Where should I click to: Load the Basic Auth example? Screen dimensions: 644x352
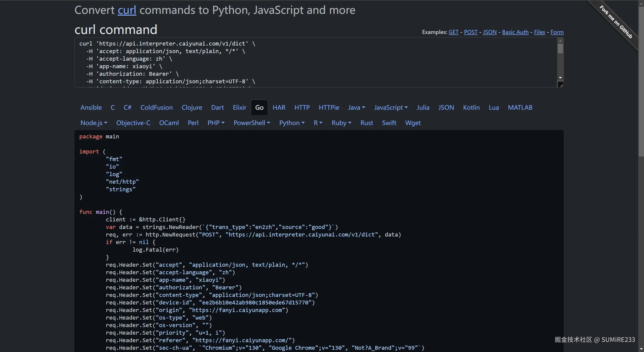(x=515, y=32)
